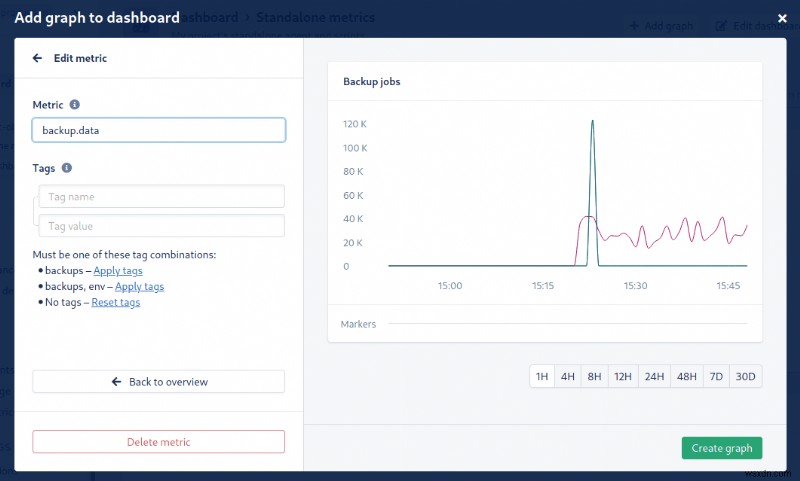This screenshot has width=800, height=481.
Task: Click the 120 K y-axis label
Action: (x=355, y=124)
